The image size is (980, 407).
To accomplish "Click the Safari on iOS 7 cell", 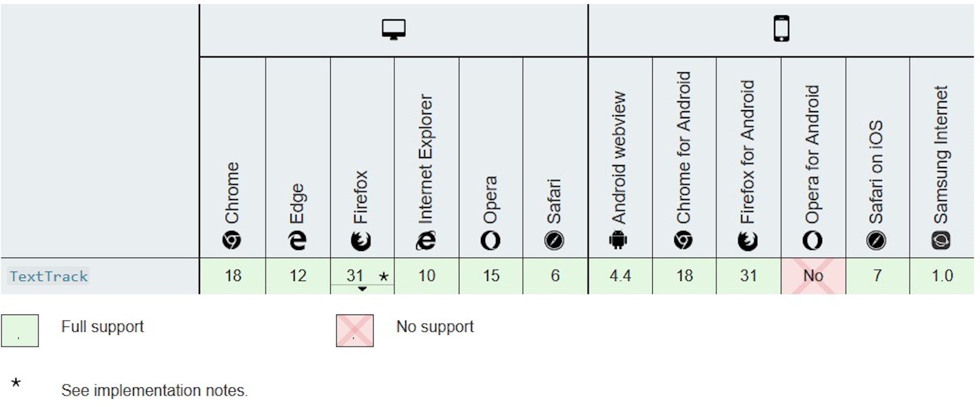I will (x=878, y=276).
